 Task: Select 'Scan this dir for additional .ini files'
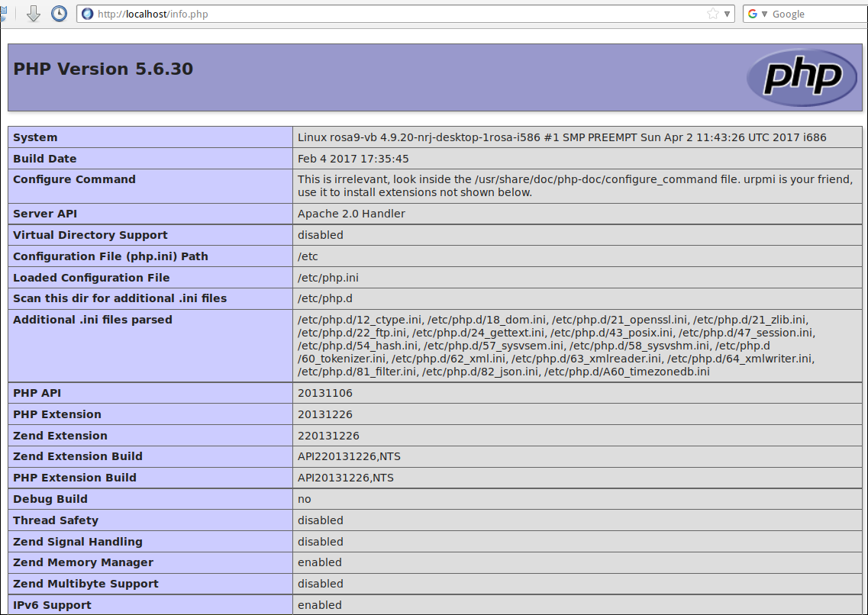pyautogui.click(x=120, y=298)
